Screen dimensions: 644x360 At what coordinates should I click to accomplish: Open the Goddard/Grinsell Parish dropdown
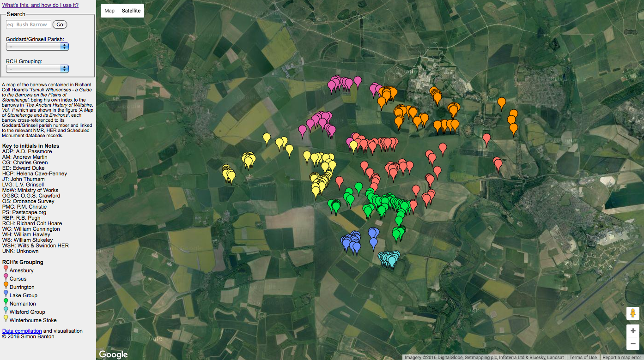[37, 46]
